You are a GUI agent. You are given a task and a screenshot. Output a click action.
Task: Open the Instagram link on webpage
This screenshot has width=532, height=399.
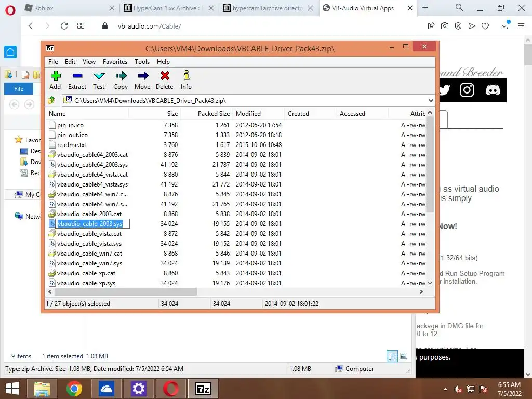pyautogui.click(x=467, y=90)
